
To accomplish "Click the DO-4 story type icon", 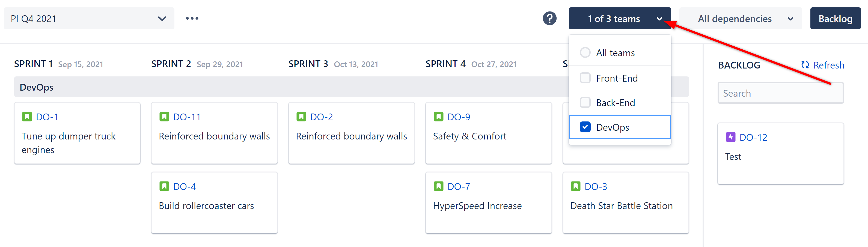I will click(x=164, y=186).
